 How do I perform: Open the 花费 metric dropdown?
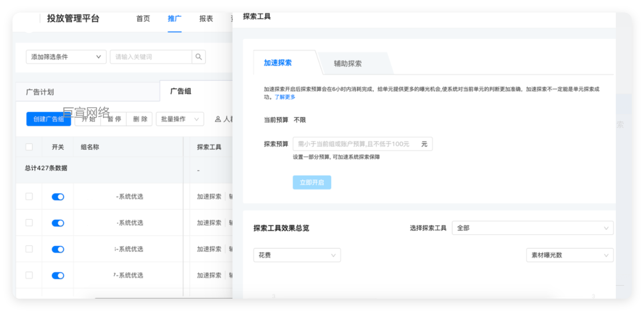click(x=297, y=255)
